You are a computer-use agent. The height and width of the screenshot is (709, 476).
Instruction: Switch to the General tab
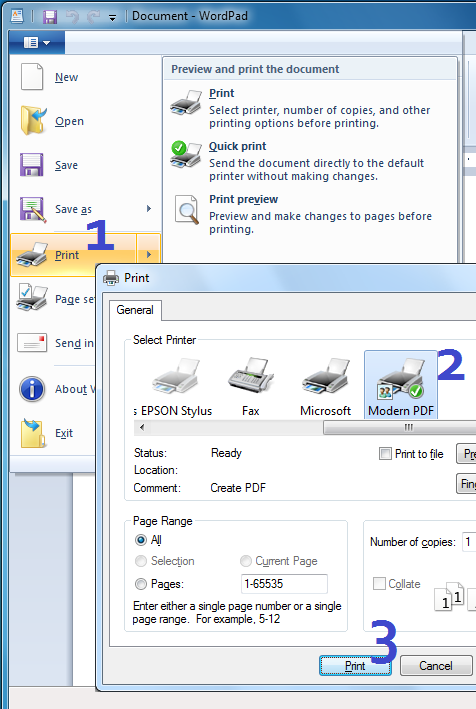click(x=135, y=310)
